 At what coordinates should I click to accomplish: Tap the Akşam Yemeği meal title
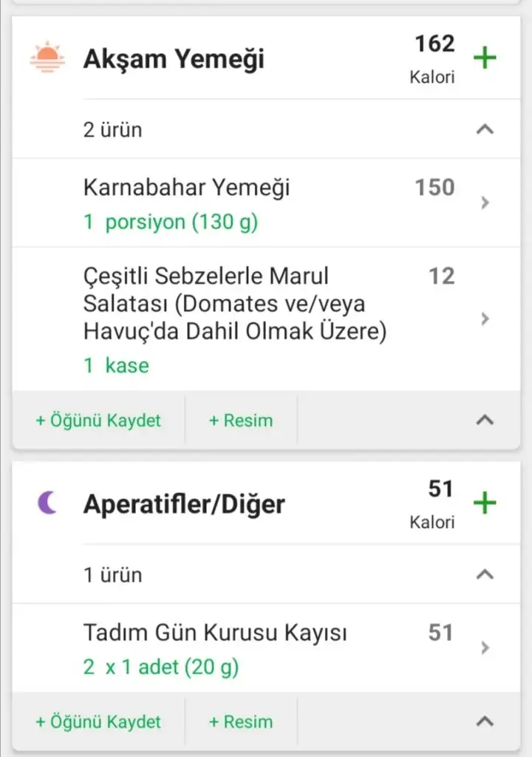pos(174,59)
